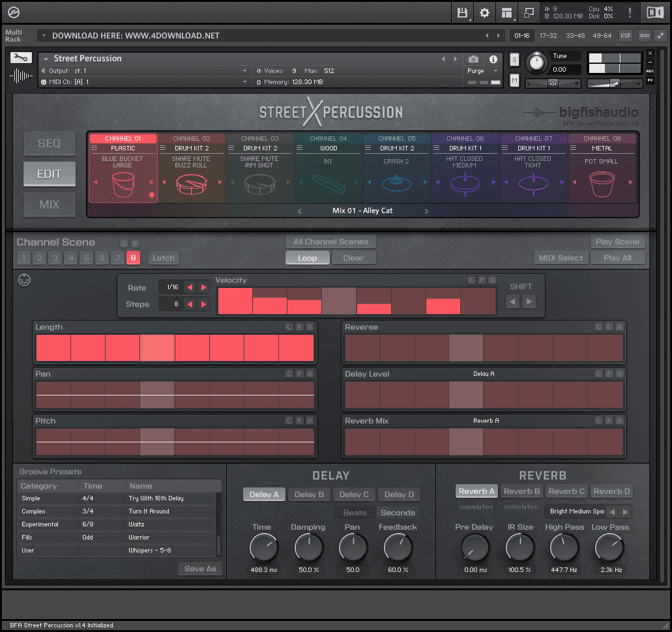
Task: Click All Channel Scenes button
Action: tap(330, 242)
